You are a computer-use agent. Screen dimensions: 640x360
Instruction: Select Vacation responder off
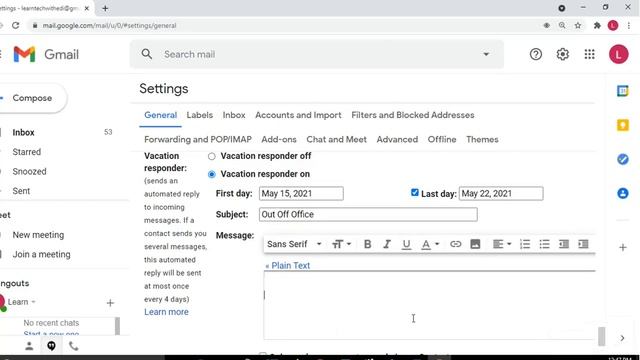tap(211, 156)
